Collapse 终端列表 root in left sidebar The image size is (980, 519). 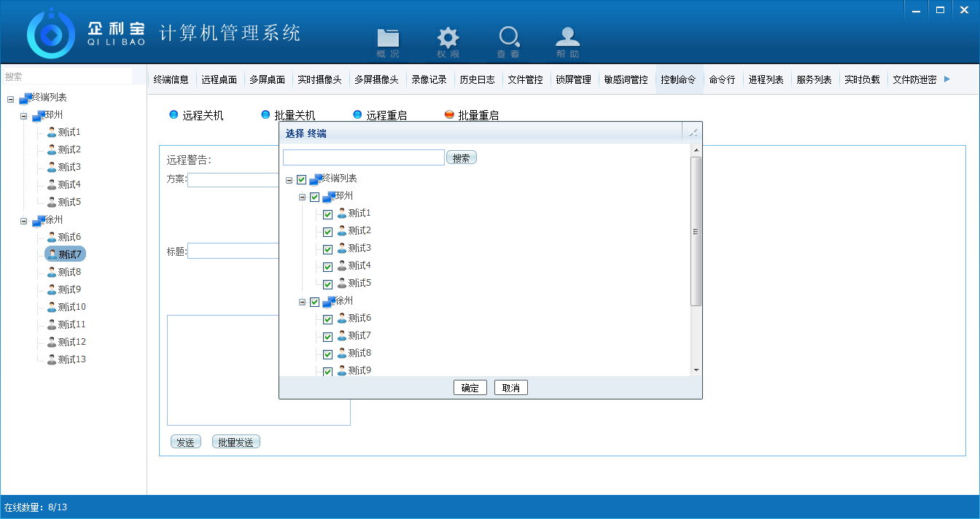(x=10, y=98)
